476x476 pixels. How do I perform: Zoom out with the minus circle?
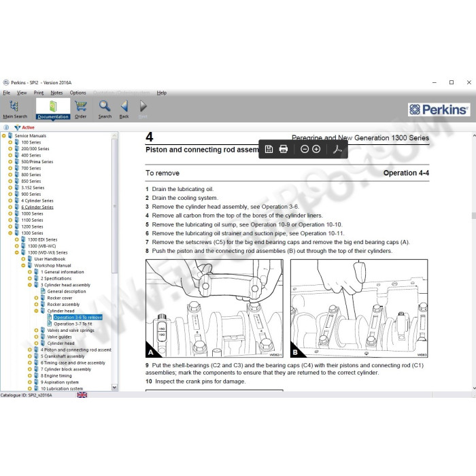[x=305, y=149]
